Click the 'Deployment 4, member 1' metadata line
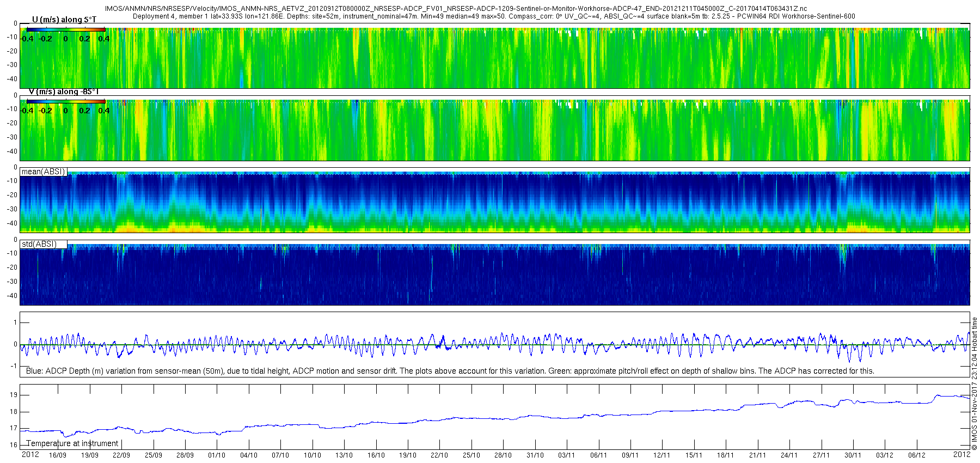Image resolution: width=980 pixels, height=463 pixels. (494, 16)
